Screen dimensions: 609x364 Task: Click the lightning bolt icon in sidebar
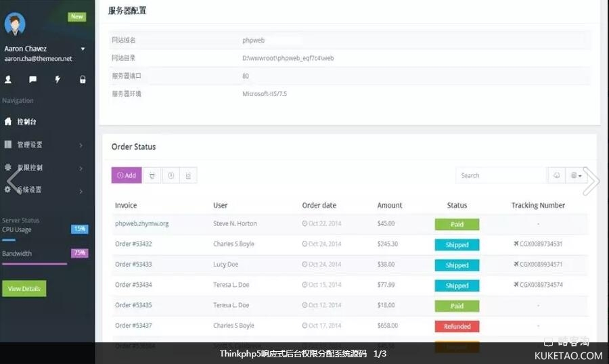58,80
